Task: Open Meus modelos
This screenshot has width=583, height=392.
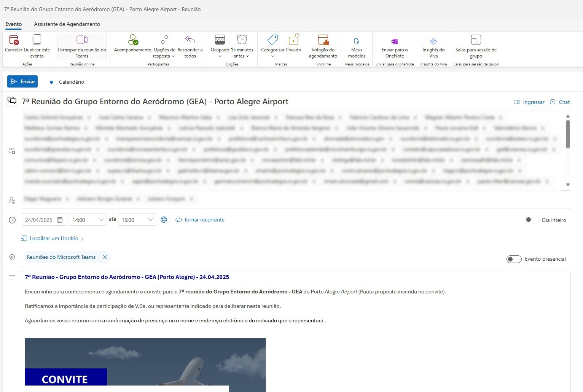Action: pyautogui.click(x=357, y=46)
